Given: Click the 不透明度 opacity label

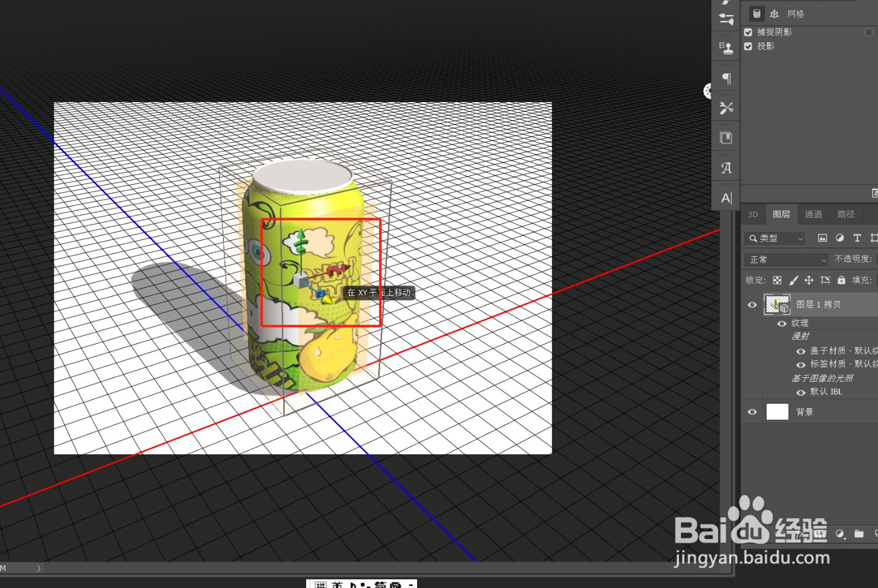Looking at the screenshot, I should (853, 259).
